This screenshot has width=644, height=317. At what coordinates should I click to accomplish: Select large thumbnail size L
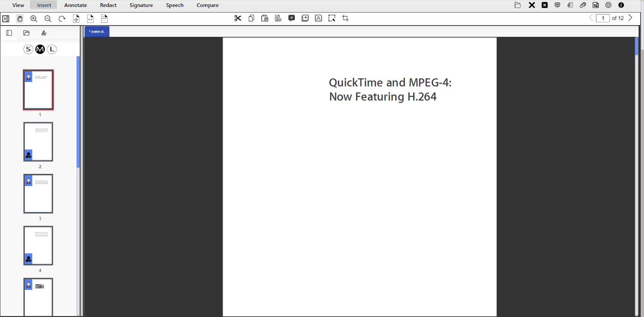52,49
